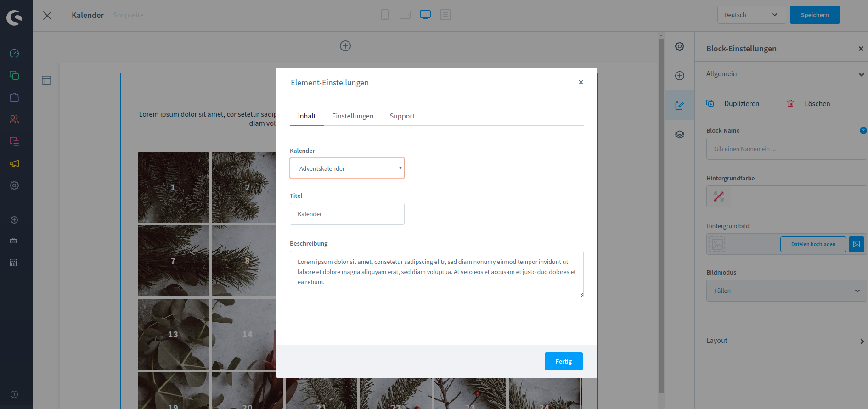This screenshot has height=409, width=868.
Task: Open the Orders bag sidebar icon
Action: coord(14,97)
